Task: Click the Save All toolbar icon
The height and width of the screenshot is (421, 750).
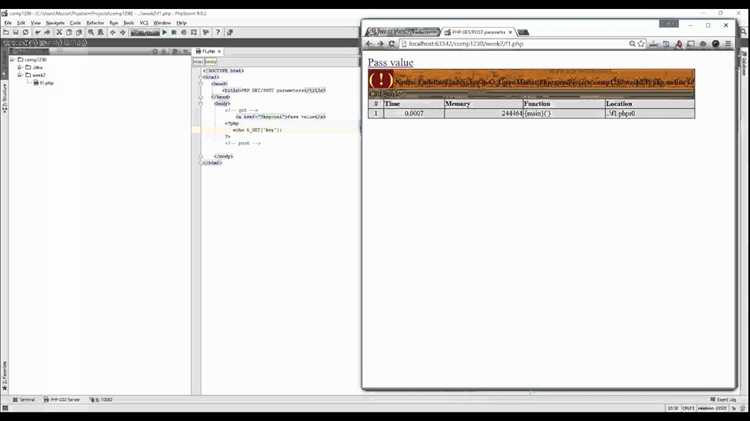Action: point(16,32)
